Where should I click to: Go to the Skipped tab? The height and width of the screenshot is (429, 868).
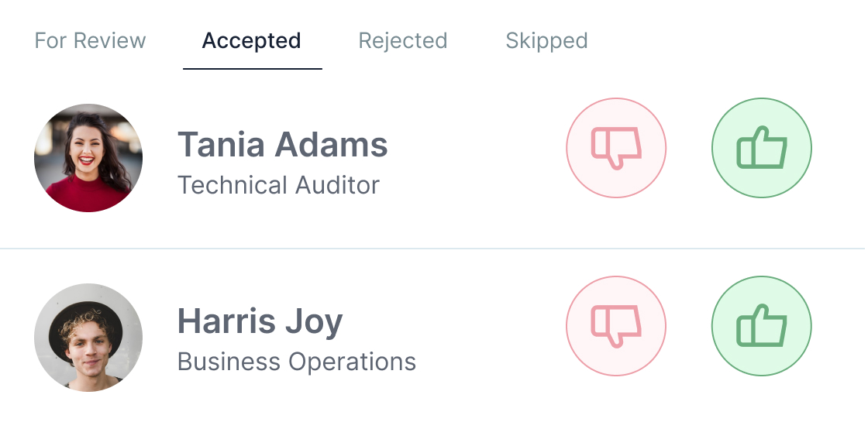546,40
